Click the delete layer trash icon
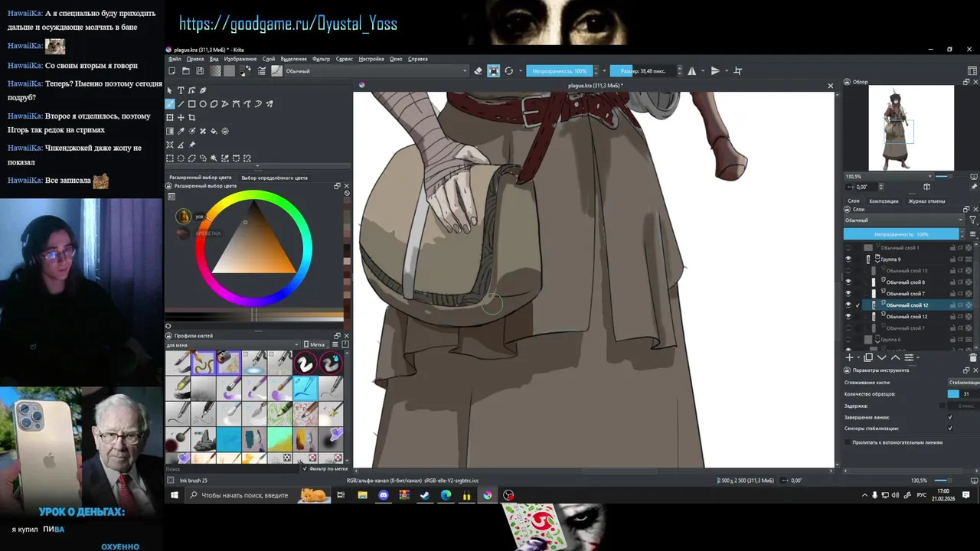980x551 pixels. pyautogui.click(x=973, y=357)
